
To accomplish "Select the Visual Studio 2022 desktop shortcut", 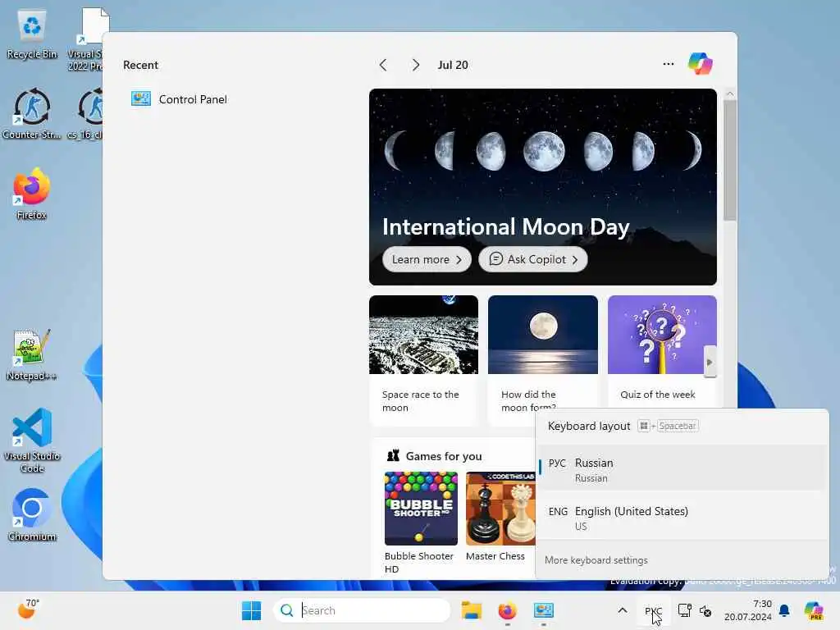I will [85, 39].
